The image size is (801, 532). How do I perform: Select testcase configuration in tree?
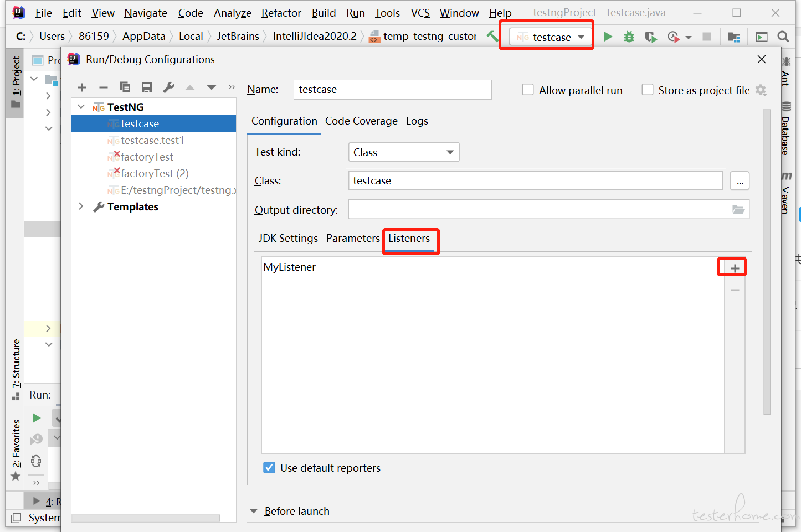(x=154, y=123)
